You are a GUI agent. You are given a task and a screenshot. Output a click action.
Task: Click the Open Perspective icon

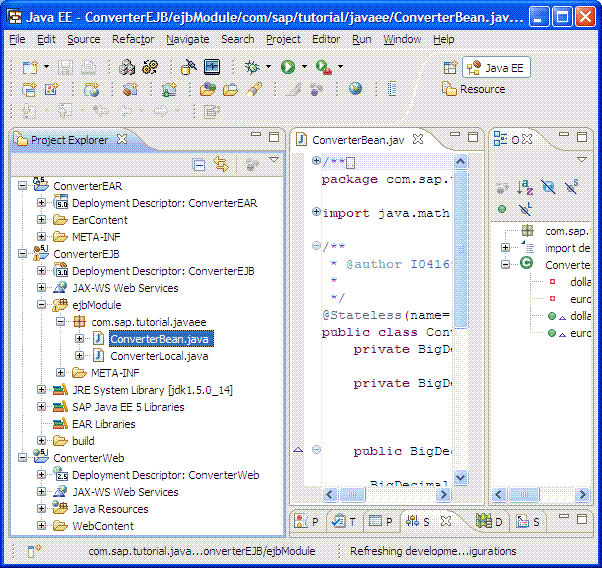tap(450, 67)
